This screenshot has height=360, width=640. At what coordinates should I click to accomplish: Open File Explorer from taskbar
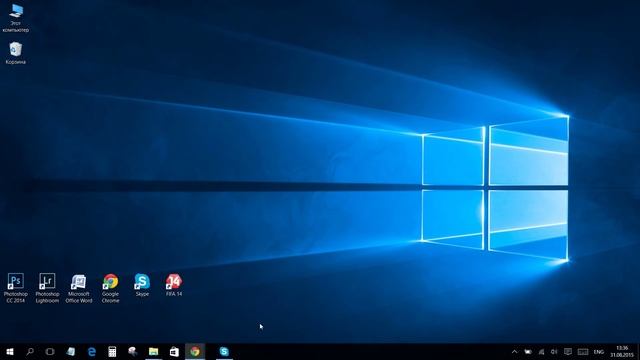click(x=153, y=351)
